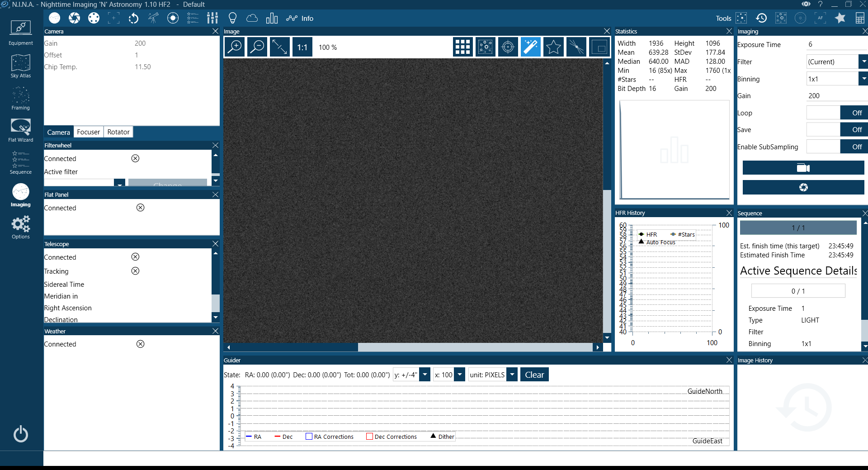Open the star-field tool in Tools group
The image size is (868, 470).
click(x=741, y=18)
